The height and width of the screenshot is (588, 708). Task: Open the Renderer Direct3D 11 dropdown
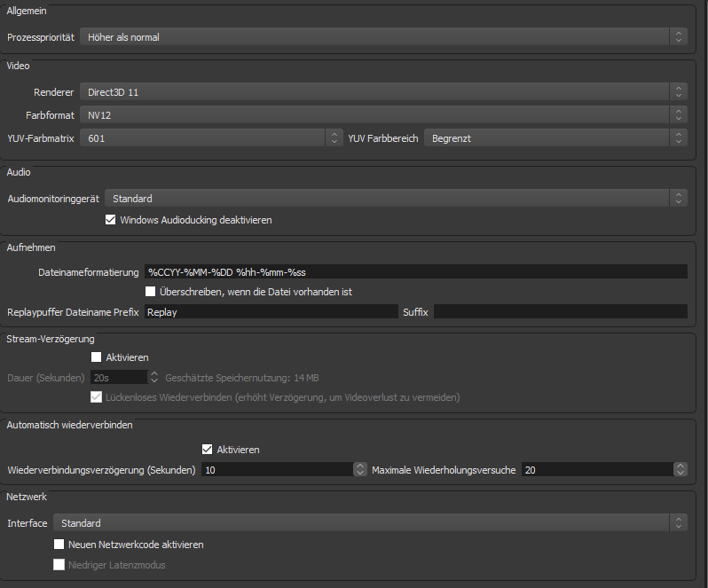pyautogui.click(x=382, y=91)
